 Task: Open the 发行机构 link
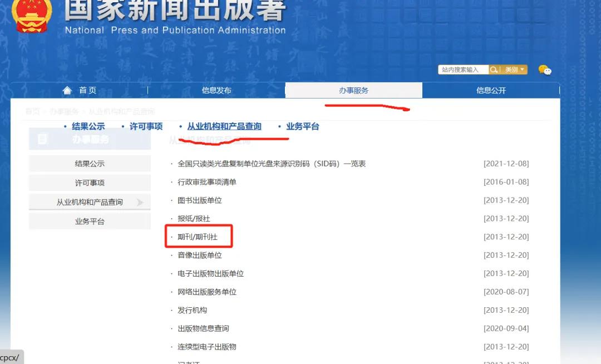192,310
